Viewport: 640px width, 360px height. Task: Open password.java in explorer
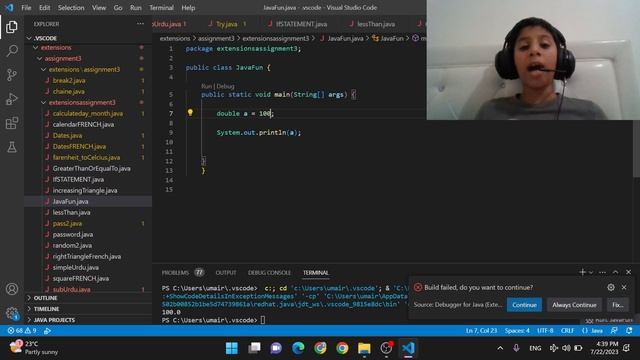pos(73,234)
